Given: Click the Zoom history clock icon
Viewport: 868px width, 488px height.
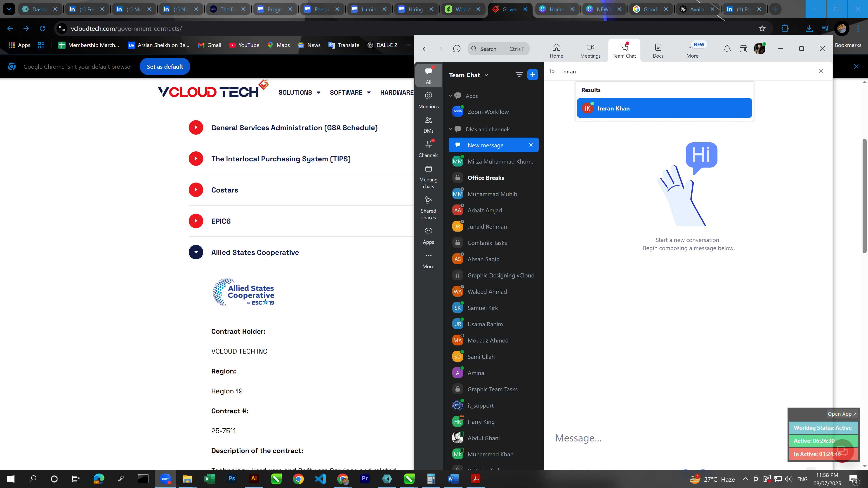Looking at the screenshot, I should [x=457, y=49].
